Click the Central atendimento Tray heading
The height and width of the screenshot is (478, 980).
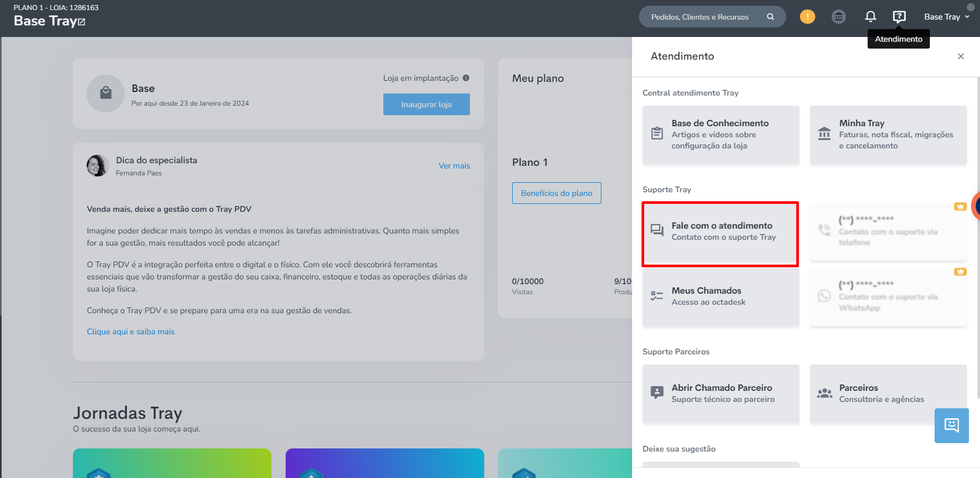tap(691, 93)
